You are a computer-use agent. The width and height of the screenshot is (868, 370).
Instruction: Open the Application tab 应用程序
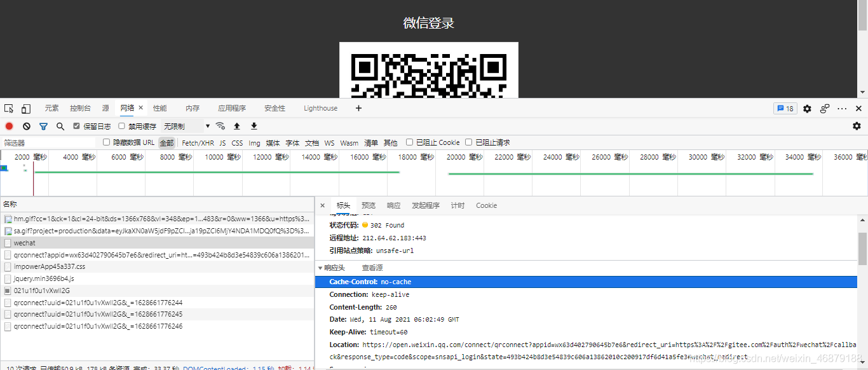(x=232, y=108)
